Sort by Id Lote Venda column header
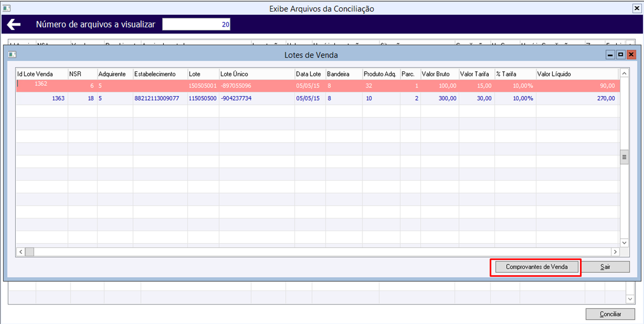This screenshot has height=324, width=644. (42, 74)
